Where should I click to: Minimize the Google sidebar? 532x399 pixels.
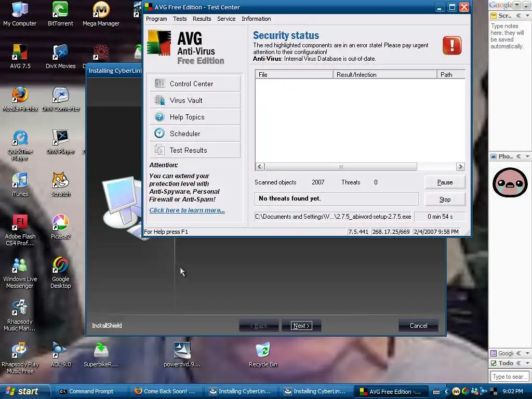point(526,5)
